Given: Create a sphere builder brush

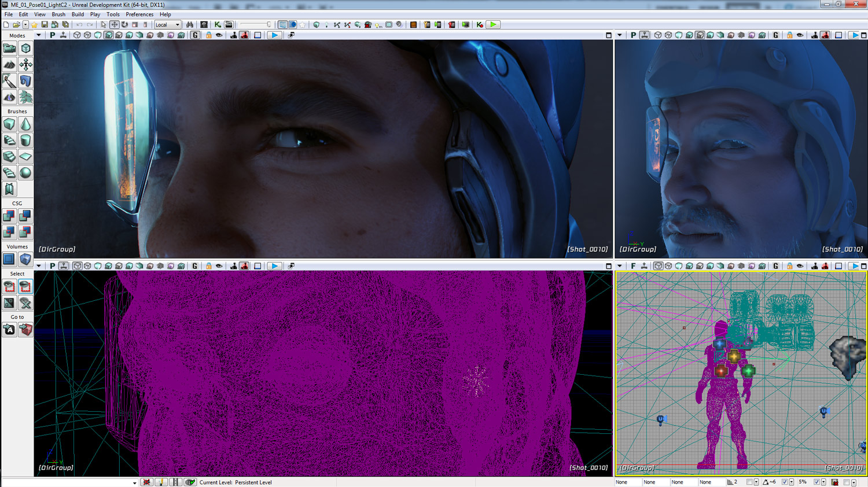Looking at the screenshot, I should click(25, 173).
